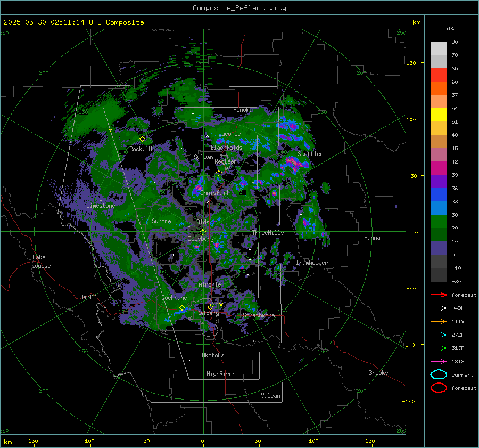This screenshot has height=448, width=479.
Task: Click the 30 dBZ light blue swatch
Action: (x=439, y=208)
